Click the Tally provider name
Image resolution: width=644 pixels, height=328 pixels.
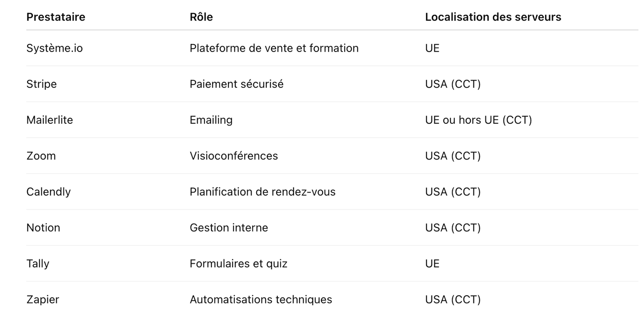[38, 264]
